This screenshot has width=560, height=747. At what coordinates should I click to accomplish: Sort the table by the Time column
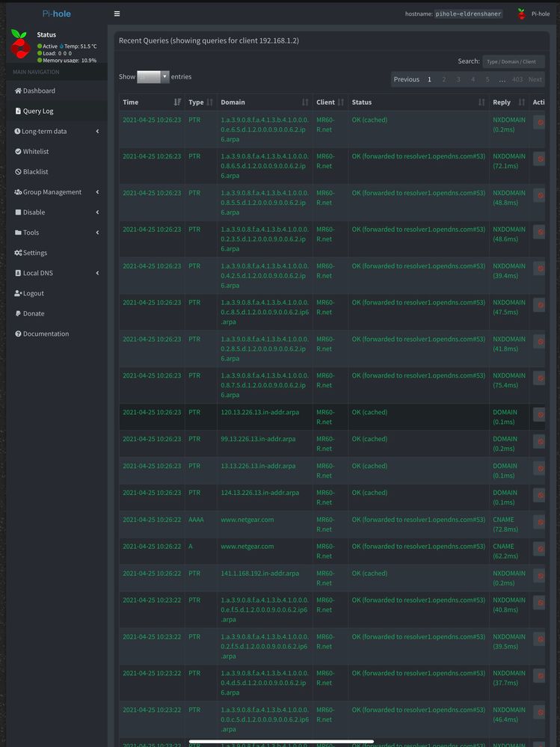click(x=152, y=102)
